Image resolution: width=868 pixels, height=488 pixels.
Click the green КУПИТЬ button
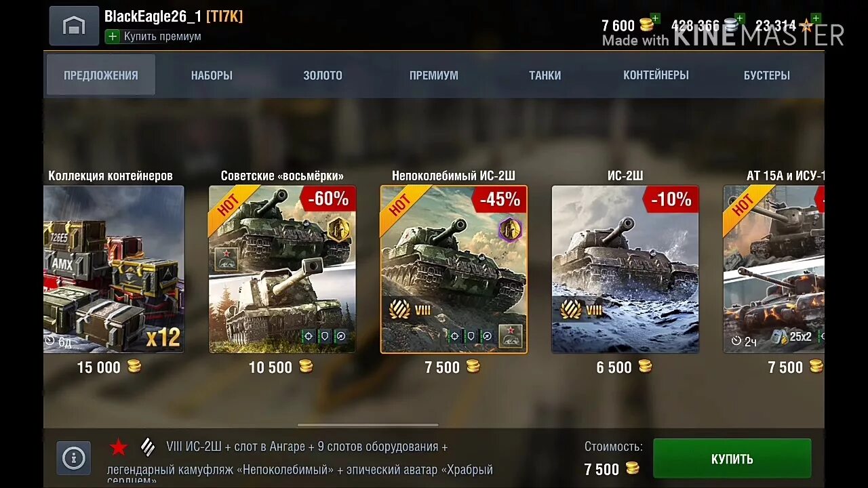[732, 459]
